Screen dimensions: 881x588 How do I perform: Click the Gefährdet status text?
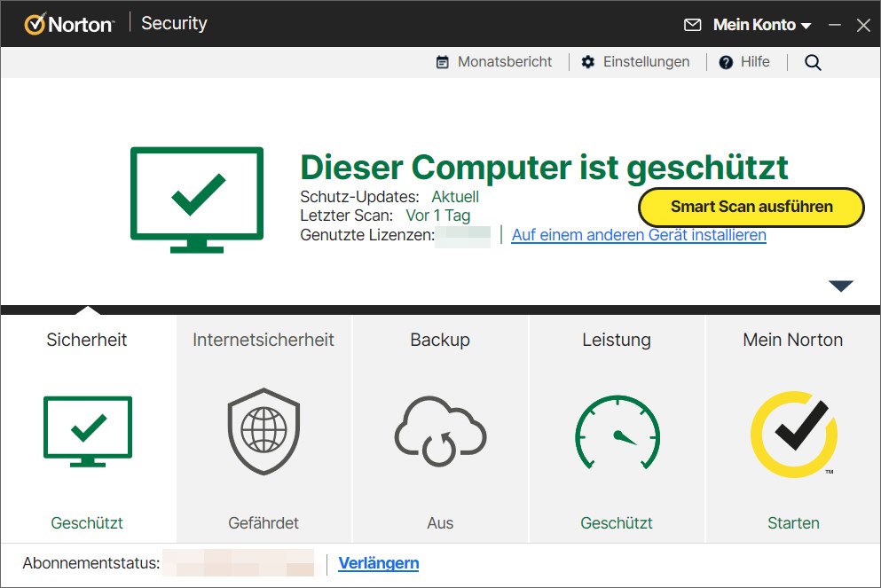coord(263,523)
